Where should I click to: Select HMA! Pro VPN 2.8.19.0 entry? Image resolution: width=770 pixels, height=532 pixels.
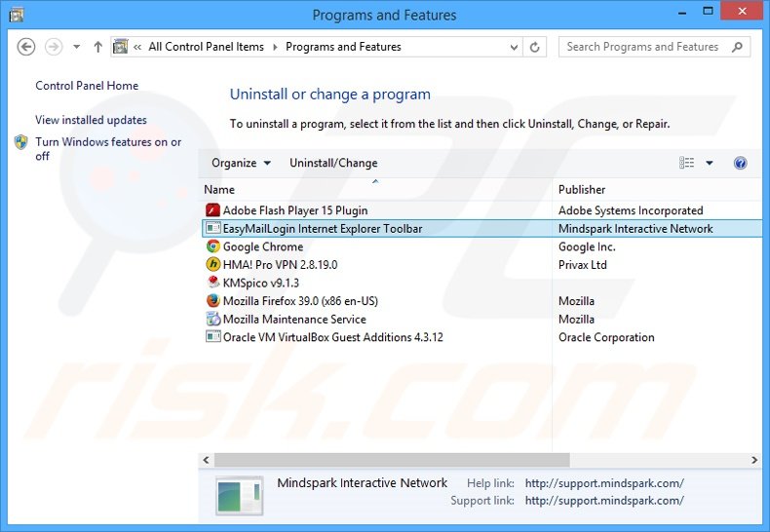(280, 265)
